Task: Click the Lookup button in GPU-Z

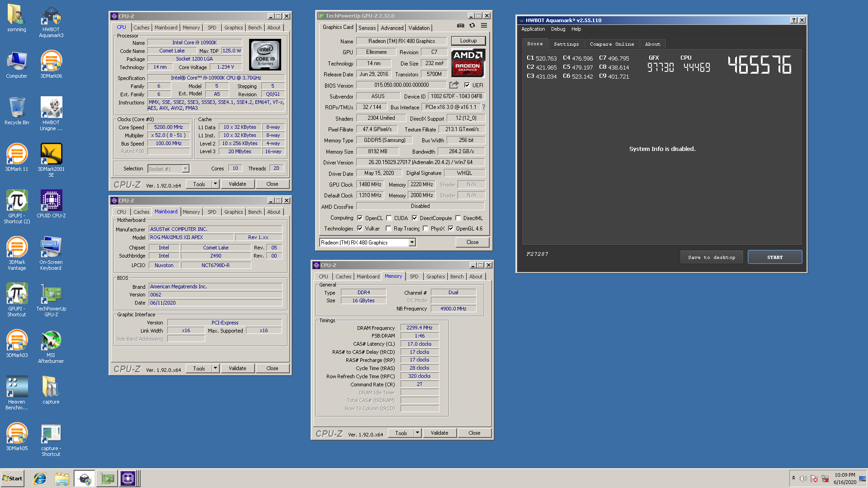Action: [468, 41]
